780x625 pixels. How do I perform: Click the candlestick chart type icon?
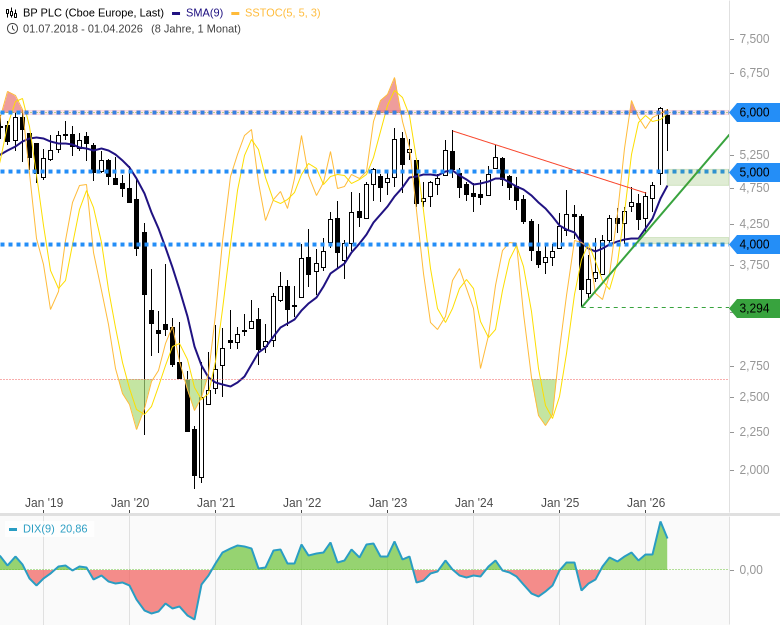(x=12, y=13)
